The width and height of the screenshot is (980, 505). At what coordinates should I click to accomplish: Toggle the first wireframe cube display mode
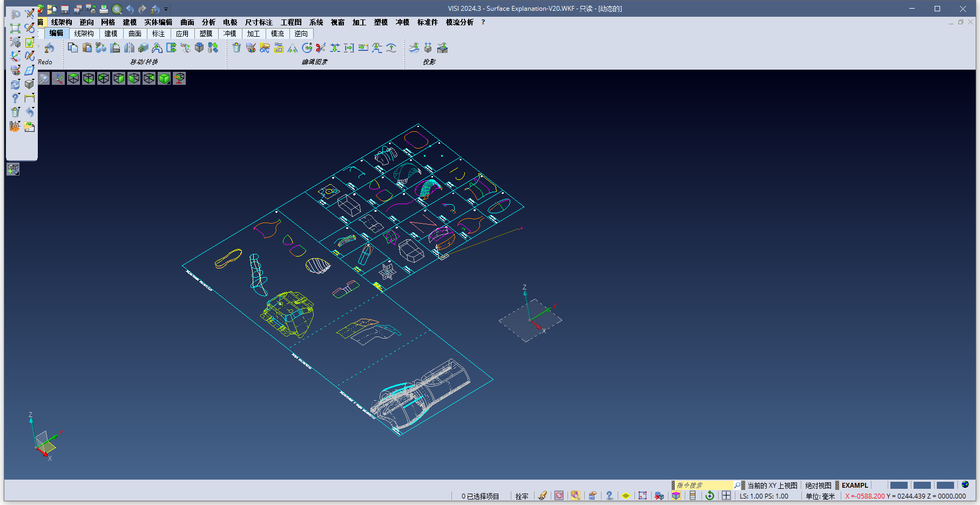tap(73, 78)
